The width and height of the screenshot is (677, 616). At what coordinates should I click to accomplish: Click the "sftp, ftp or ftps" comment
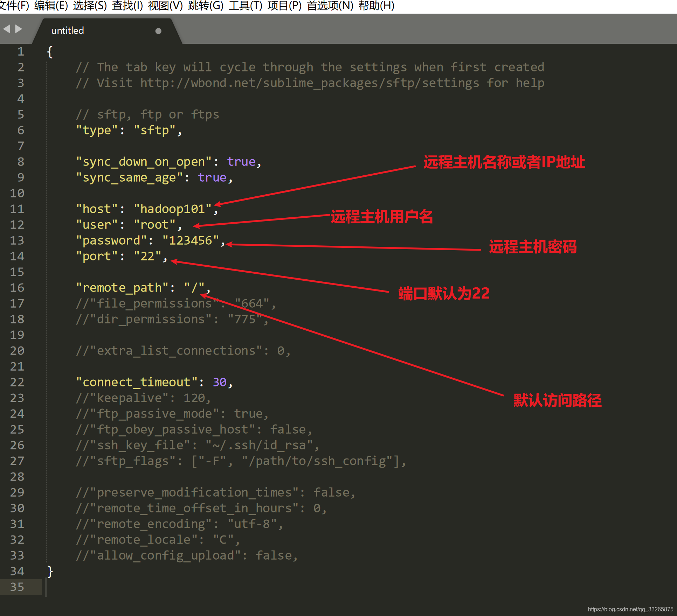(x=147, y=115)
